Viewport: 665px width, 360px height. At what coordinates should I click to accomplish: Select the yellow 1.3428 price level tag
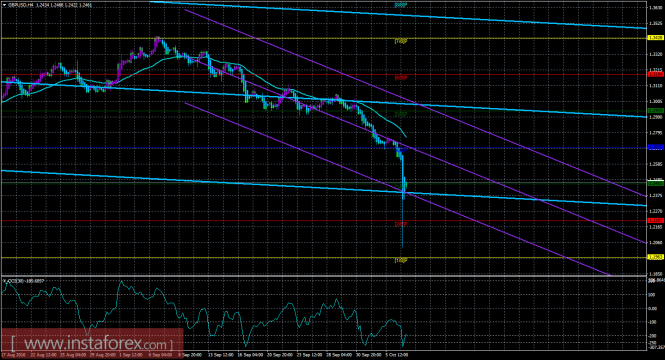tap(655, 38)
